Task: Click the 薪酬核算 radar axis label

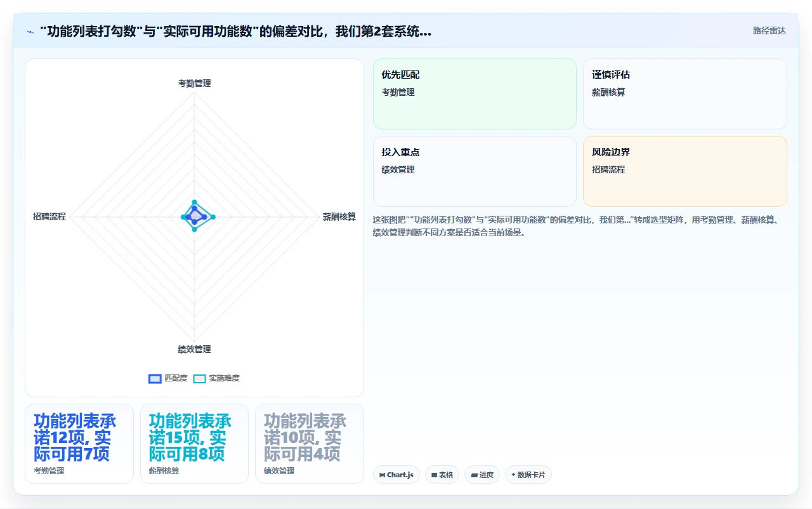Action: click(x=339, y=216)
